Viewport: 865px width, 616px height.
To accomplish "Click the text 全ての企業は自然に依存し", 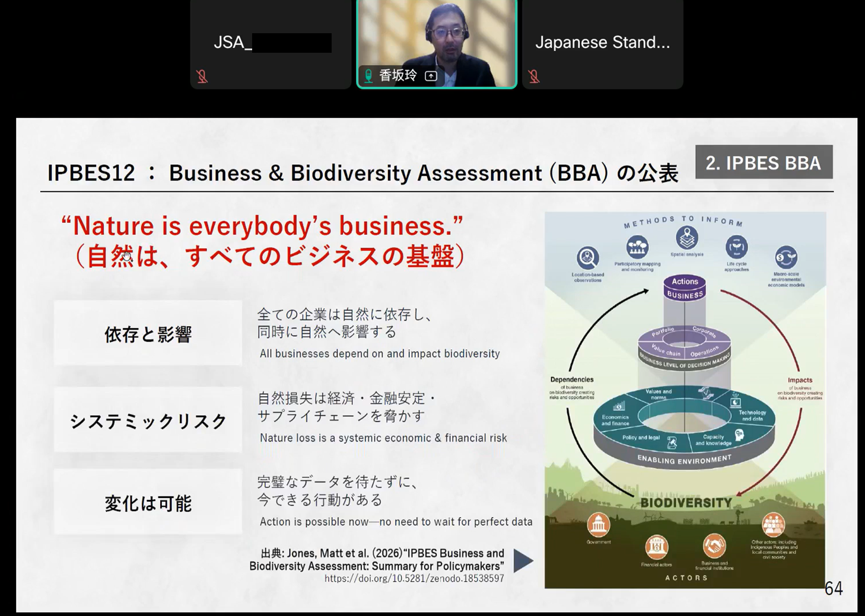I will click(344, 314).
